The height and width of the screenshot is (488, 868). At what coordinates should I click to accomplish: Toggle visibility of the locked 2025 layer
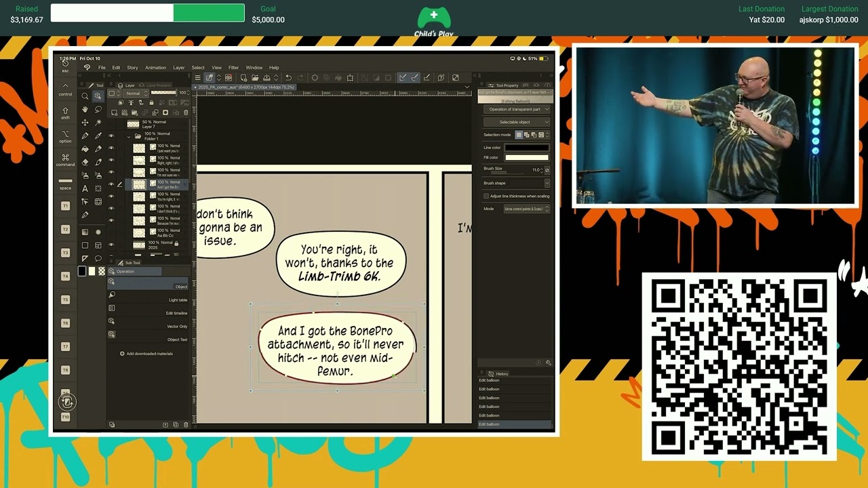(111, 245)
